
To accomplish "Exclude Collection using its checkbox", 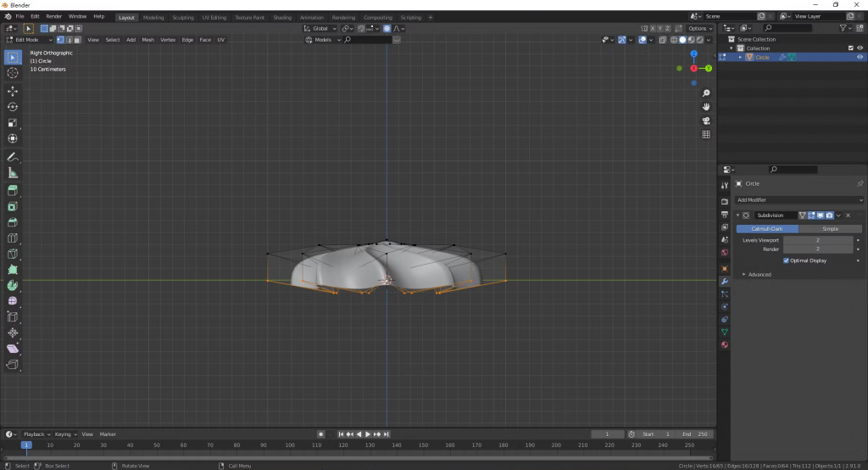I will coord(850,48).
